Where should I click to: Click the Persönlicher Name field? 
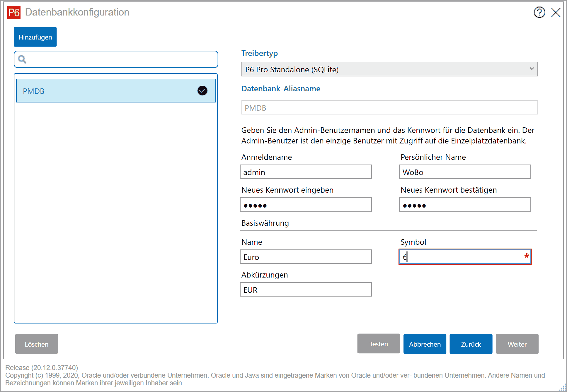coord(465,172)
